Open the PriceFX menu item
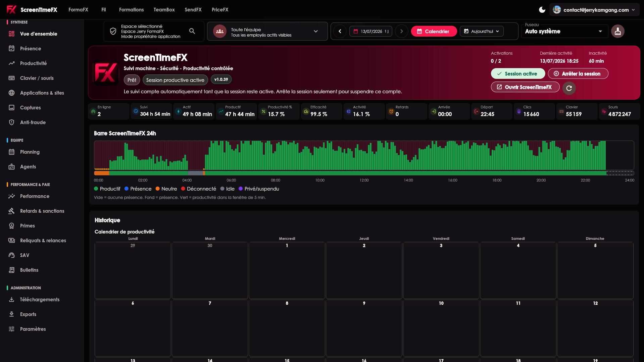644x362 pixels. coord(220,10)
